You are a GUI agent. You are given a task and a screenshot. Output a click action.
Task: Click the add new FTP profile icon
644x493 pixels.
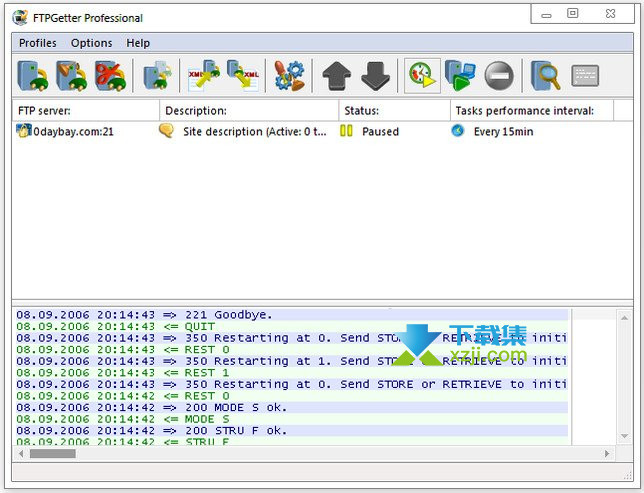click(x=32, y=76)
